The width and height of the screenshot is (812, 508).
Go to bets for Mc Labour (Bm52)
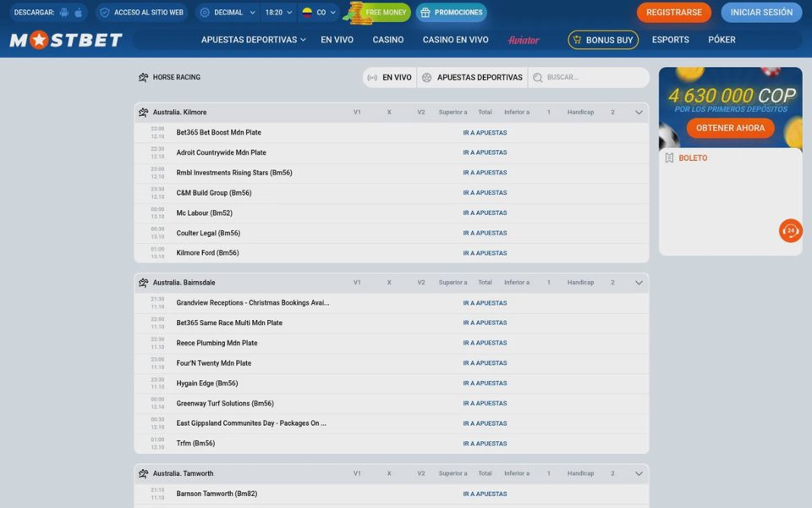point(485,213)
